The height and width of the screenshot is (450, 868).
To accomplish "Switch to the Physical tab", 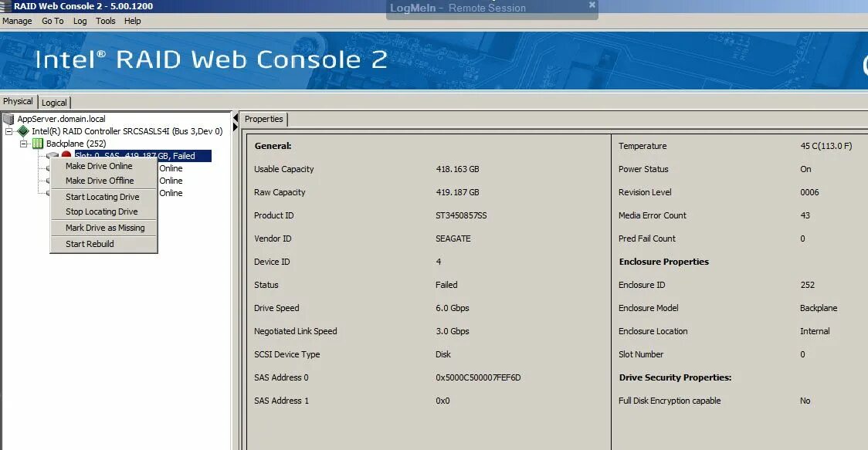I will click(18, 101).
